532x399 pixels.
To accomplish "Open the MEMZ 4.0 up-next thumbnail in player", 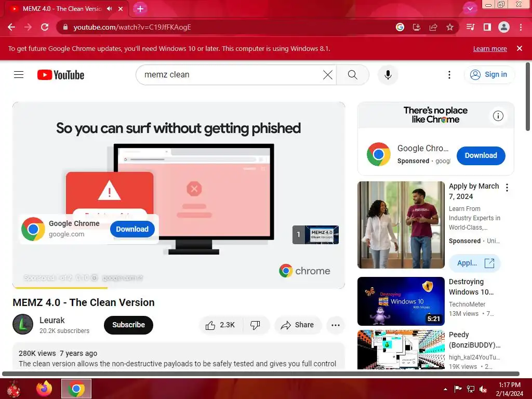I will pyautogui.click(x=315, y=234).
